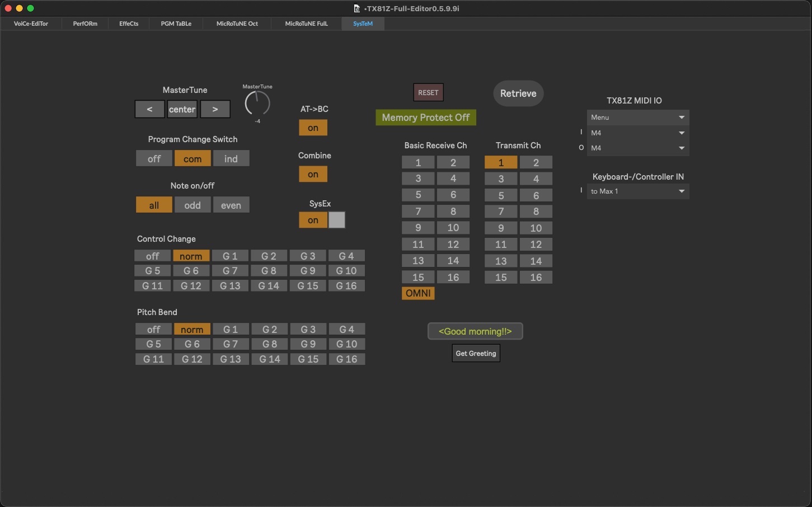812x507 pixels.
Task: Switch to the VoiCe-EdiTor tab
Action: [x=31, y=24]
